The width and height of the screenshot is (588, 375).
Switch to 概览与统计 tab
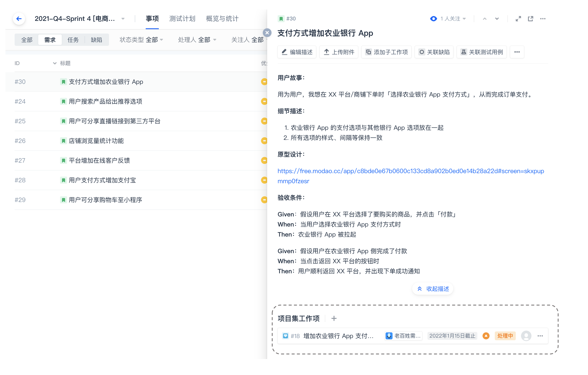tap(222, 19)
